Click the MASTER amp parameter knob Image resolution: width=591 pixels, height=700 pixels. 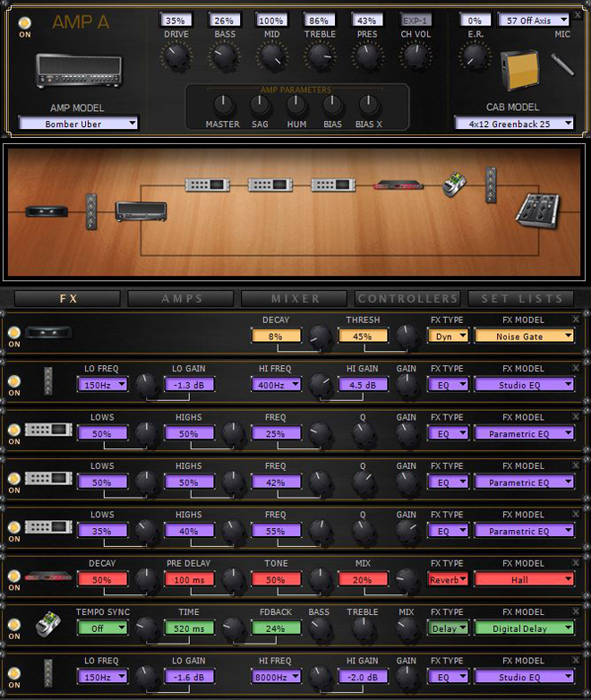[x=223, y=105]
